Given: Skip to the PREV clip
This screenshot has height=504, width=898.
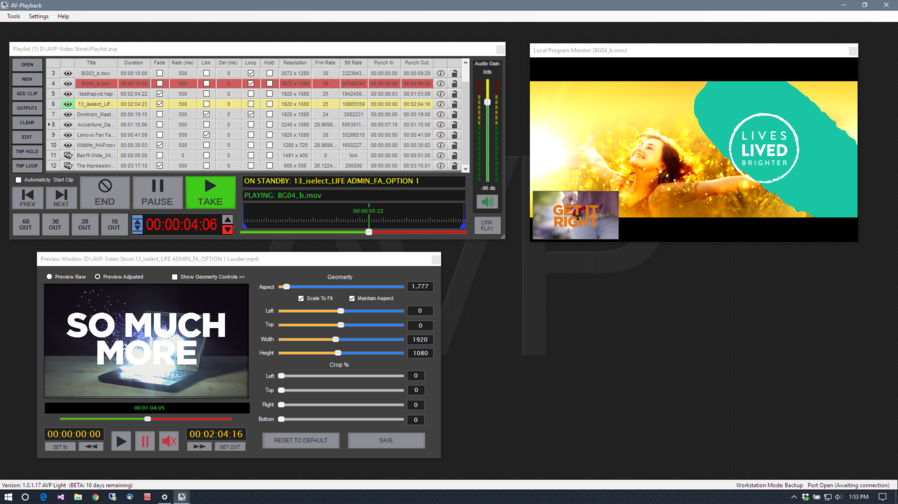Looking at the screenshot, I should click(x=28, y=197).
